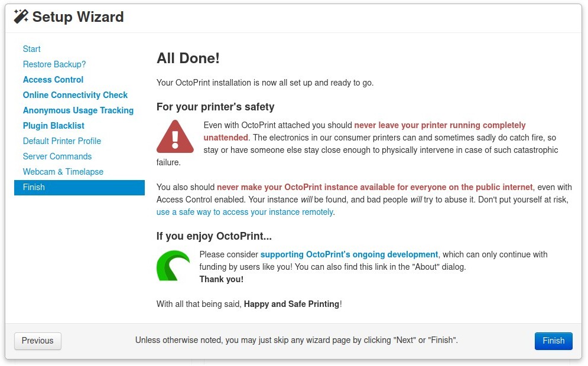Click the magic wand icon beside Setup Wizard

click(x=21, y=17)
